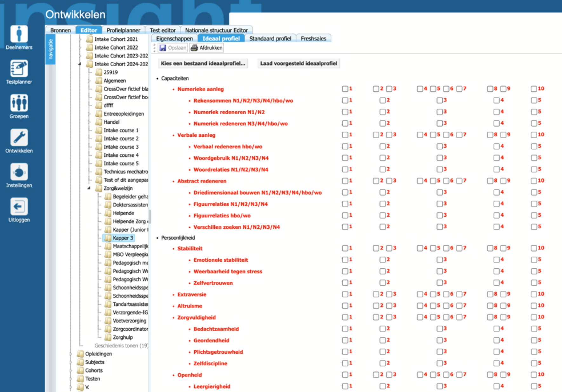562x392 pixels.
Task: Open the Profielplanner tab
Action: (123, 30)
